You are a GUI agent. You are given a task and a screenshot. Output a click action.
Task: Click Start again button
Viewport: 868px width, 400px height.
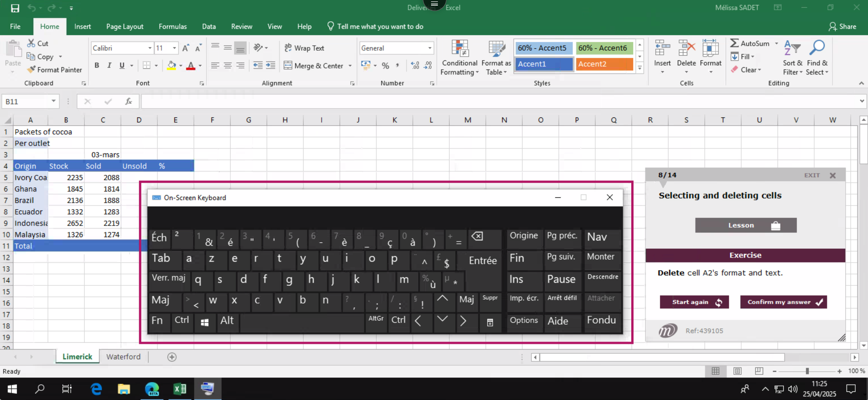coord(694,302)
